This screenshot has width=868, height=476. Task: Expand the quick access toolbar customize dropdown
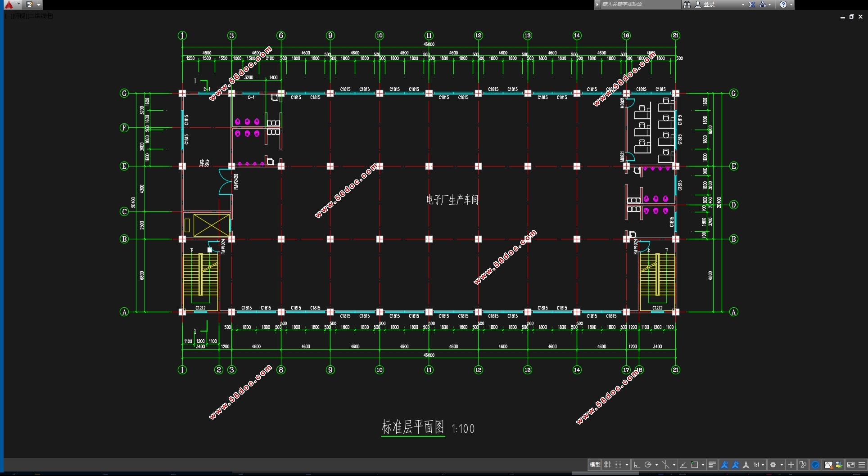click(39, 4)
